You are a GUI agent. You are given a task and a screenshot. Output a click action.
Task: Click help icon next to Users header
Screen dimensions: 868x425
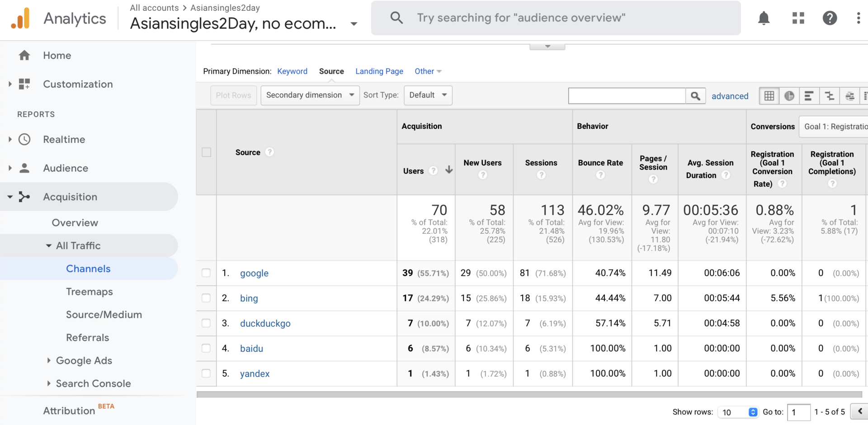(433, 170)
